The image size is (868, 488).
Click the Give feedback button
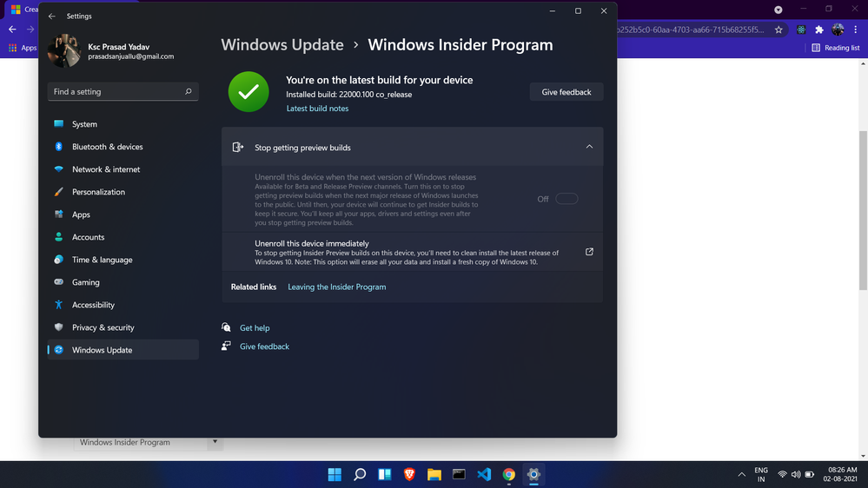pyautogui.click(x=567, y=92)
